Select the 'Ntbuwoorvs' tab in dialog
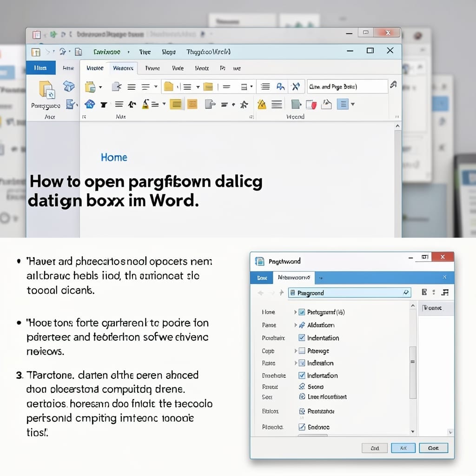The height and width of the screenshot is (476, 476). (x=294, y=278)
